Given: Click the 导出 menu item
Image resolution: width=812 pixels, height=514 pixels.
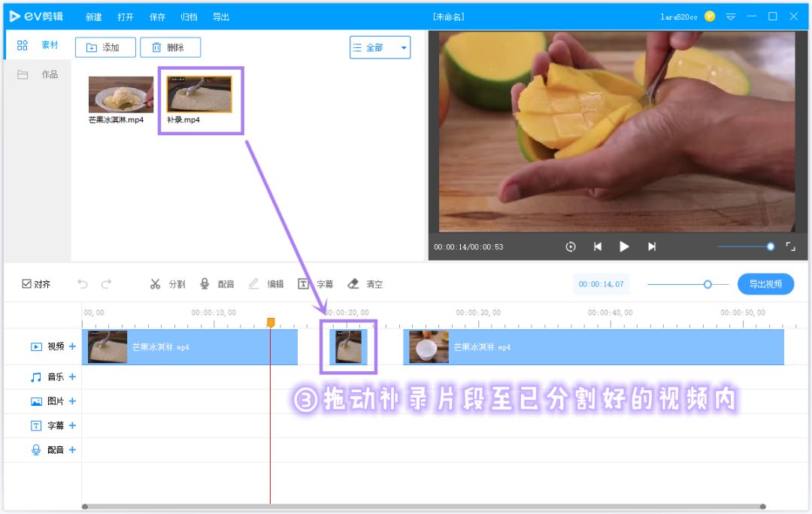Looking at the screenshot, I should (x=221, y=17).
